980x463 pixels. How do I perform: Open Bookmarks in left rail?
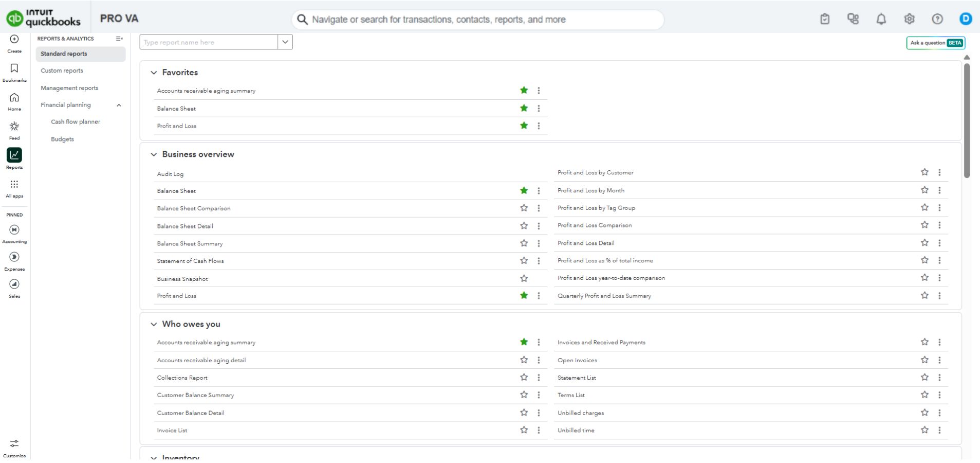[x=14, y=68]
